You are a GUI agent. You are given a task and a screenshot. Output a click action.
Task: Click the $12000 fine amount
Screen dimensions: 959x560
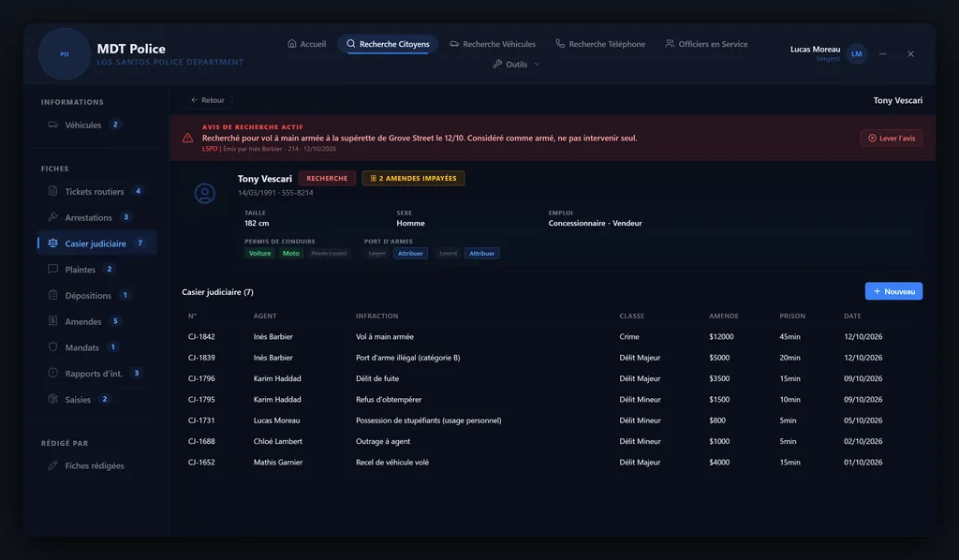722,337
